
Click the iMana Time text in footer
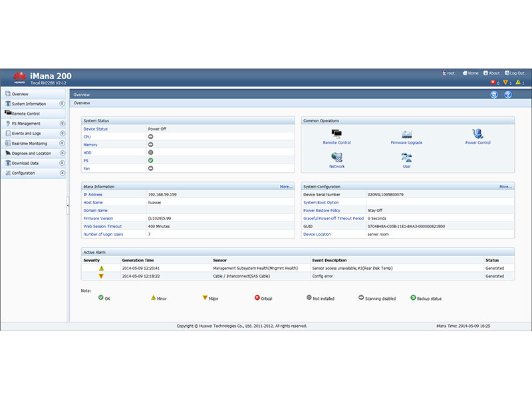pos(463,326)
